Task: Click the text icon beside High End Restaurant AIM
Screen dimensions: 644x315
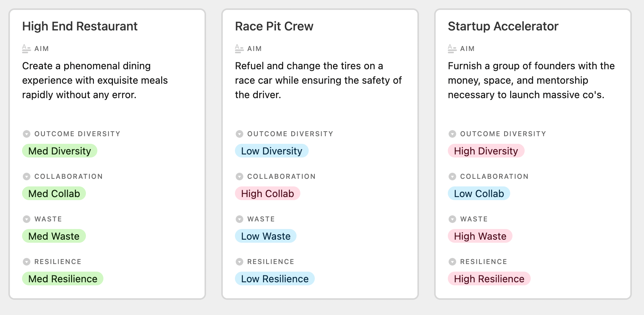Action: (x=26, y=49)
